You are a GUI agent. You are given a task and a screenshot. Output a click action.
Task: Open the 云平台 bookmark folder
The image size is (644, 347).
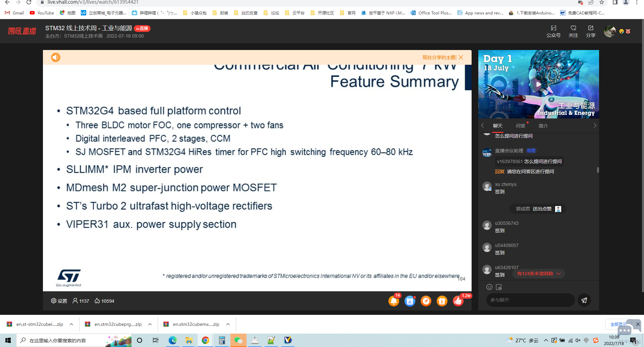[294, 13]
